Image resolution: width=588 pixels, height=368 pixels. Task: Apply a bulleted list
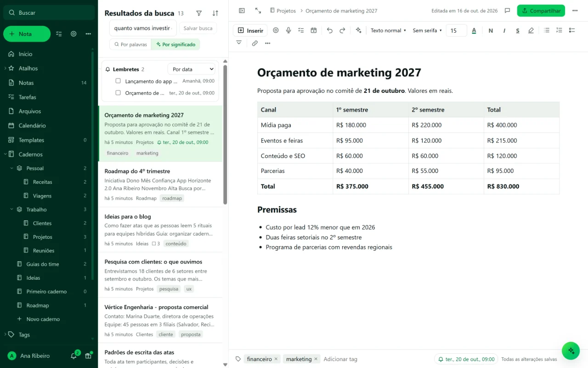tap(547, 30)
